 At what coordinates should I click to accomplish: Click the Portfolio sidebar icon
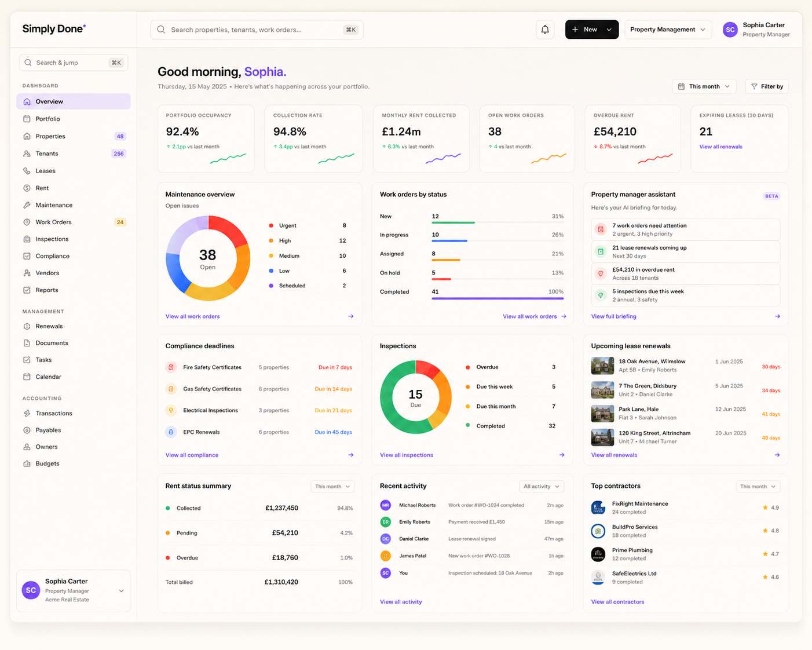(27, 119)
